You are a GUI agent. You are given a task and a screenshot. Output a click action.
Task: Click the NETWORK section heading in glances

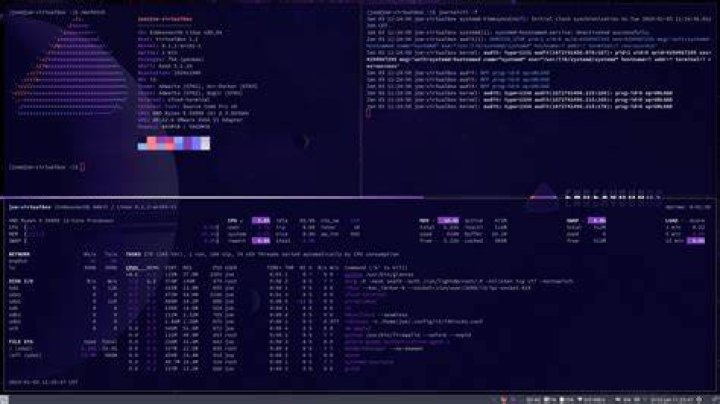[x=19, y=254]
